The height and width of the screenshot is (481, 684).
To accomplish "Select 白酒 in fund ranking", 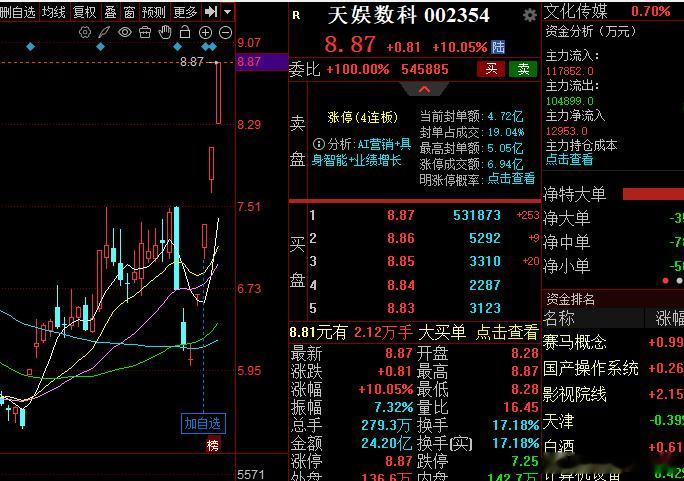I will click(559, 447).
